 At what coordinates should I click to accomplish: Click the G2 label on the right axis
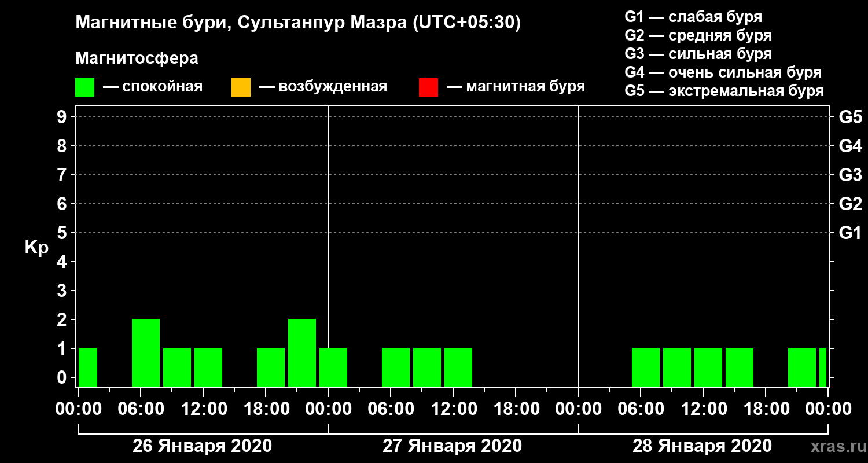(850, 204)
